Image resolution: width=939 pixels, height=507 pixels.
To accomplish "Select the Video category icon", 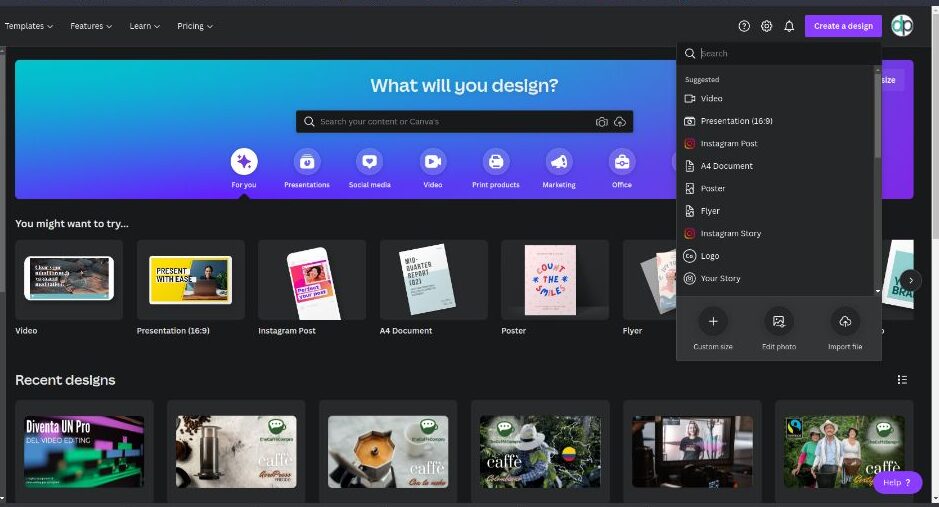I will point(432,162).
